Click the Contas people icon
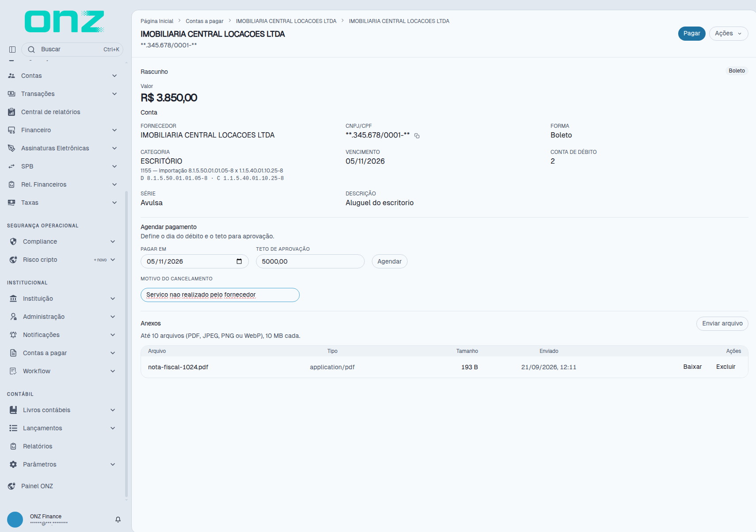 click(x=11, y=76)
